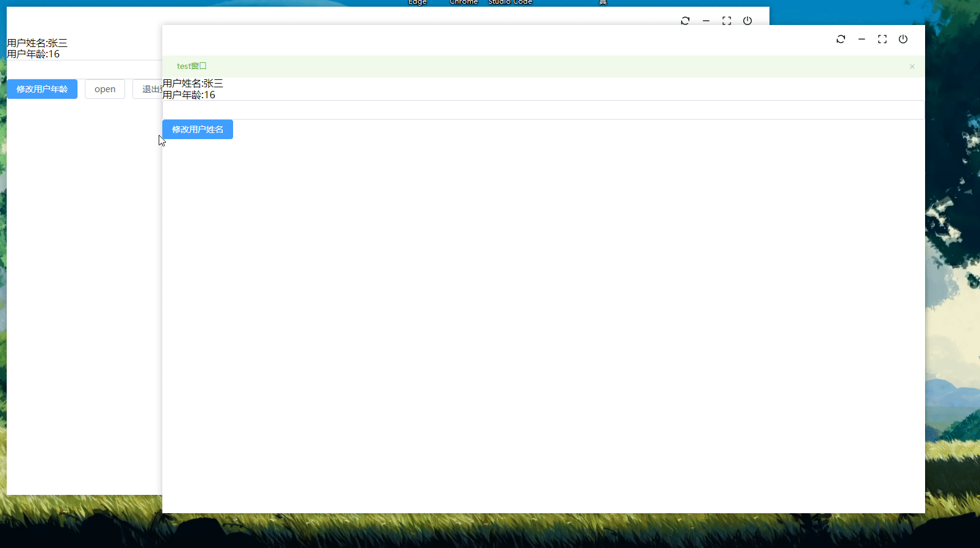Toggle fullscreen icon in the front window
This screenshot has height=548, width=980.
882,39
